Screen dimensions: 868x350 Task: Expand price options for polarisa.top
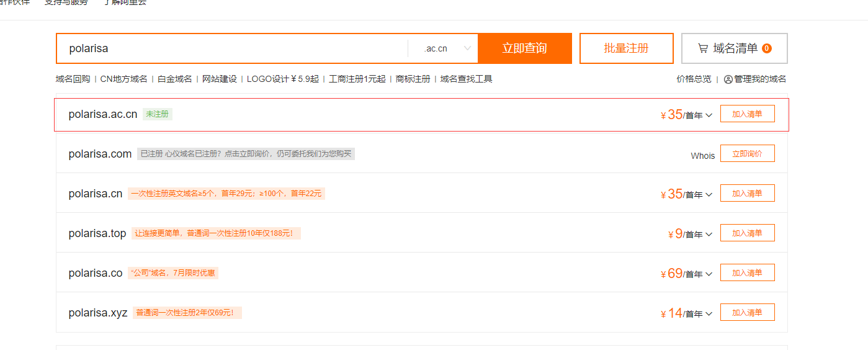click(x=709, y=235)
